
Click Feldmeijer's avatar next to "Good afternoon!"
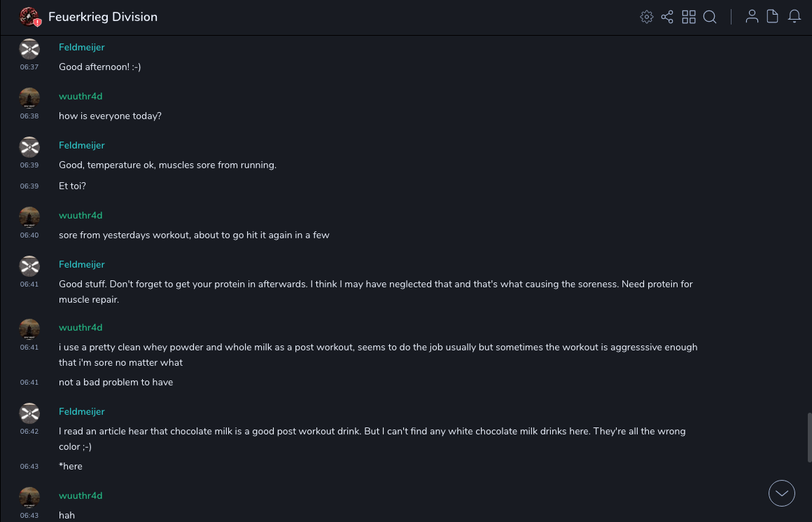pyautogui.click(x=29, y=49)
